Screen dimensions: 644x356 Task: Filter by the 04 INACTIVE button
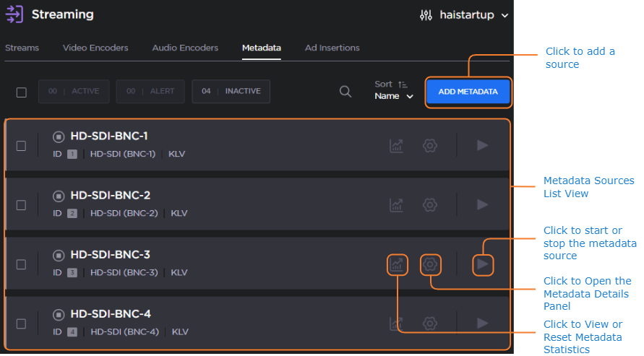click(x=231, y=92)
